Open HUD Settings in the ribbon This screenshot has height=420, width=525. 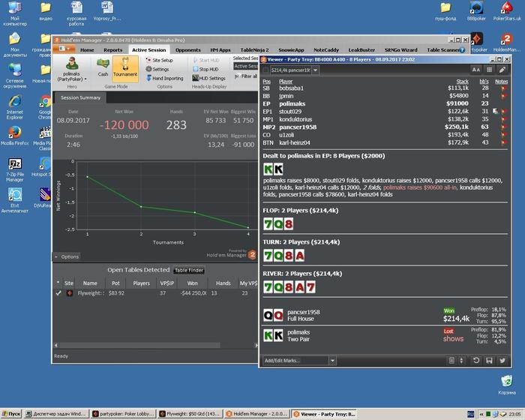pyautogui.click(x=209, y=78)
